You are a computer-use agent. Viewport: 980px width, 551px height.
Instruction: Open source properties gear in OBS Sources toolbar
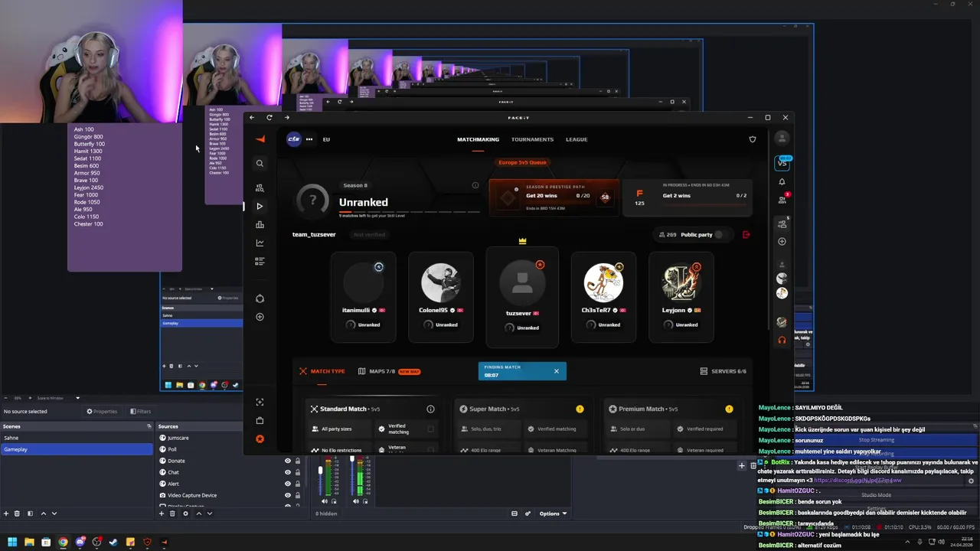pyautogui.click(x=185, y=514)
